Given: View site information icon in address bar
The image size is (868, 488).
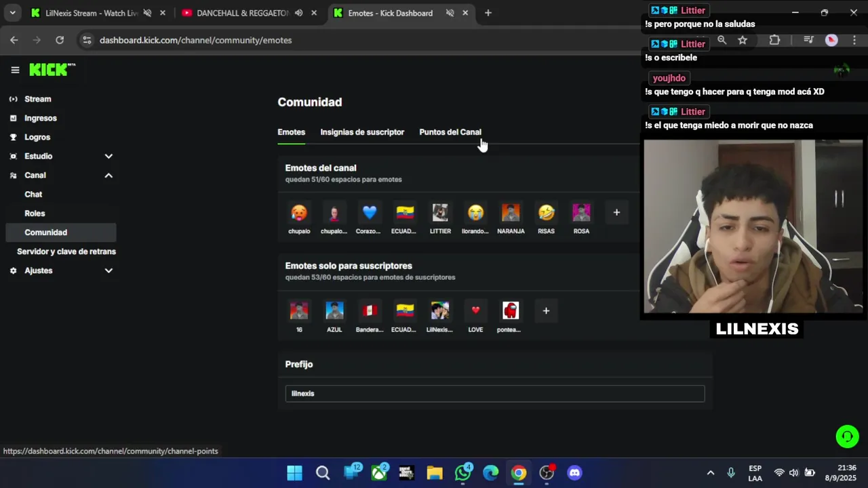Looking at the screenshot, I should [x=86, y=40].
